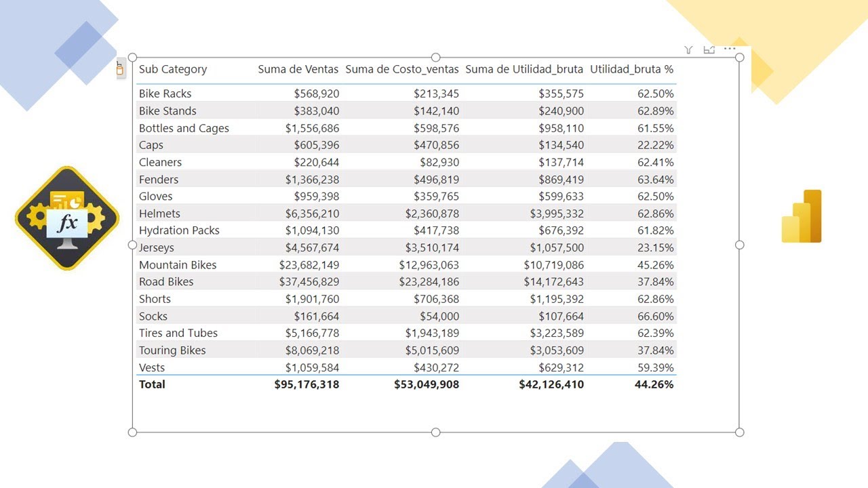Select the Gloves row label
The height and width of the screenshot is (488, 868).
click(156, 197)
